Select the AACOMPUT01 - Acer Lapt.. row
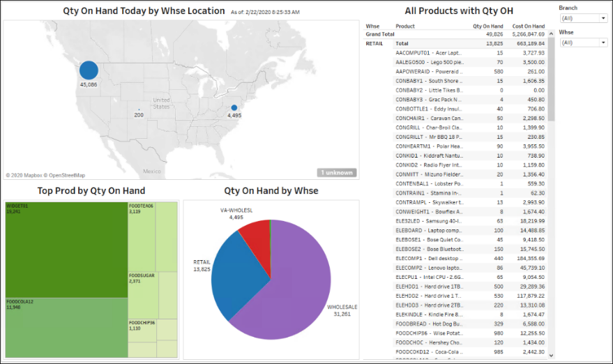The width and height of the screenshot is (613, 364). 470,53
